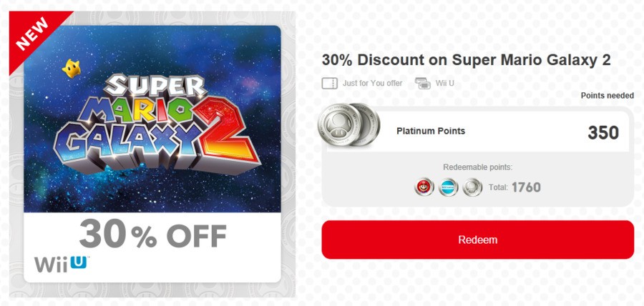Click the Redeemable points heading

tap(478, 167)
